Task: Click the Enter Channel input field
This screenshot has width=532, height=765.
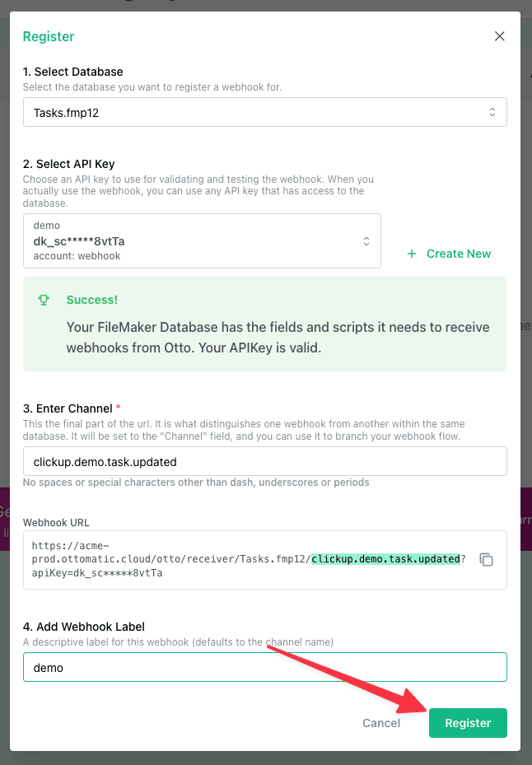Action: click(x=264, y=460)
